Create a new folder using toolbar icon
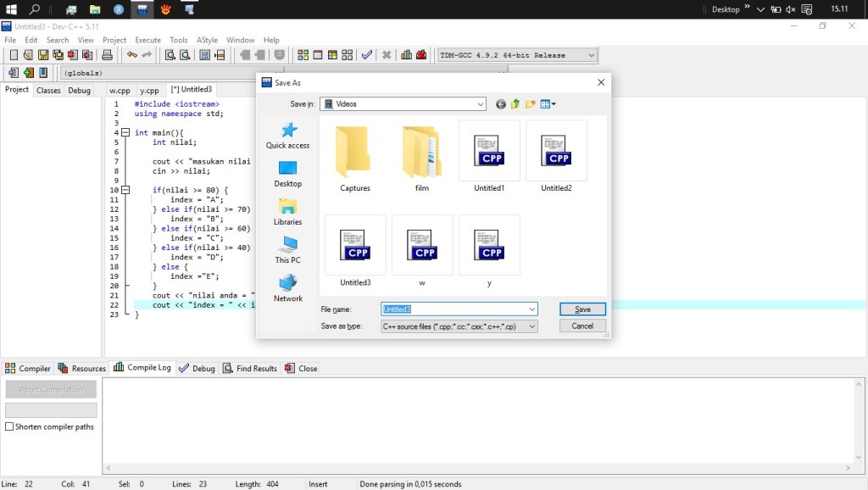 [x=531, y=104]
